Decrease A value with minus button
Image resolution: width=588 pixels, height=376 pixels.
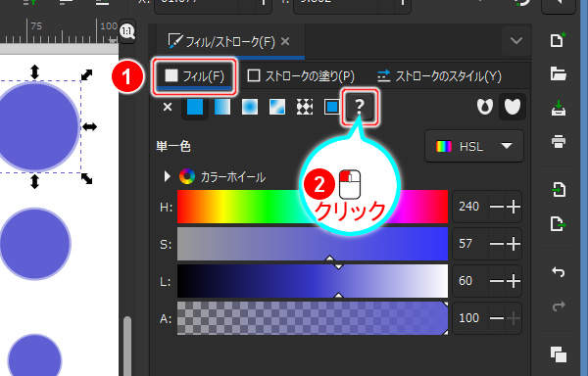497,318
